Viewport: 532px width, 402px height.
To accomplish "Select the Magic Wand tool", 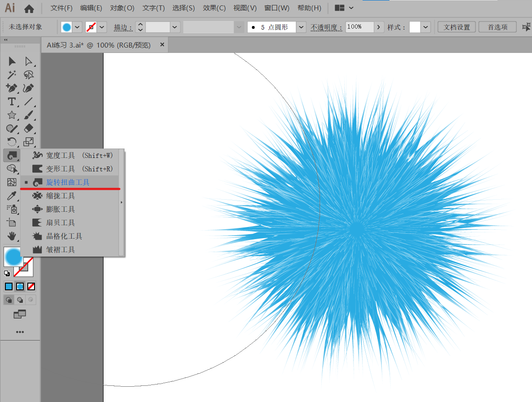I will 12,74.
